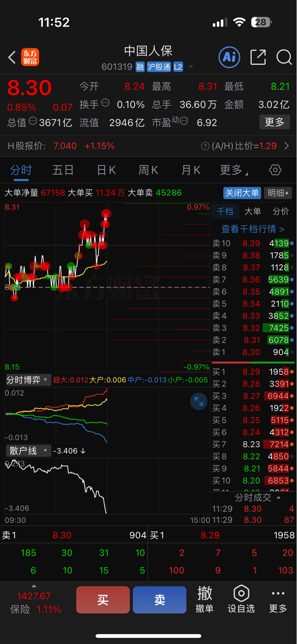Tap the 设自选 watchlist icon
Viewport: 297px width, 644px height.
(x=241, y=600)
